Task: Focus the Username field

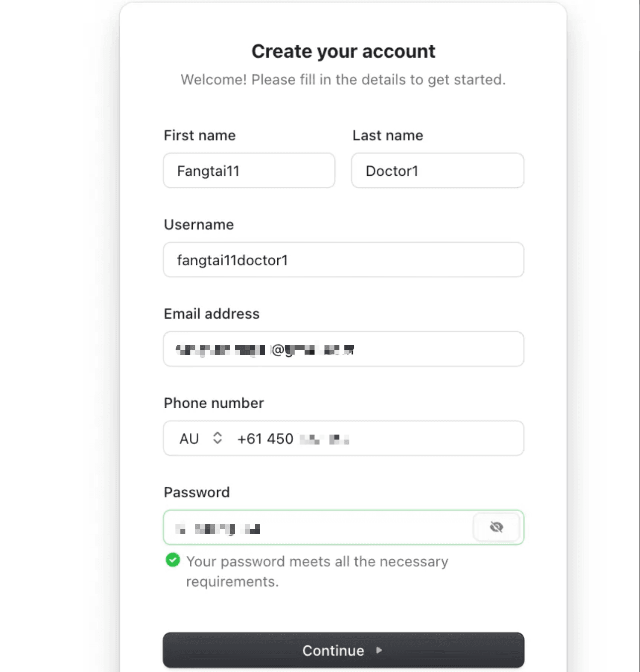Action: click(343, 260)
